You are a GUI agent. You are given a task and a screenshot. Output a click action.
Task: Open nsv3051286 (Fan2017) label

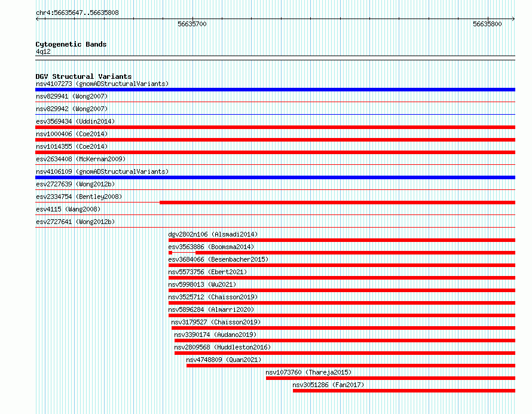328,385
